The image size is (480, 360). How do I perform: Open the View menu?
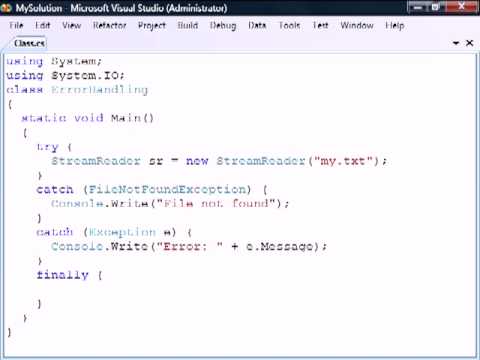(x=72, y=25)
